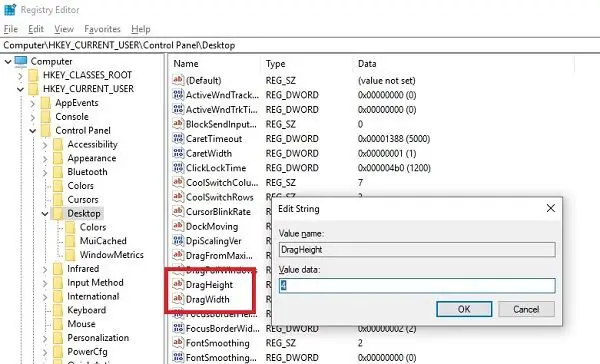The height and width of the screenshot is (364, 600).
Task: Click the Keyboard folder icon
Action: pos(58,310)
